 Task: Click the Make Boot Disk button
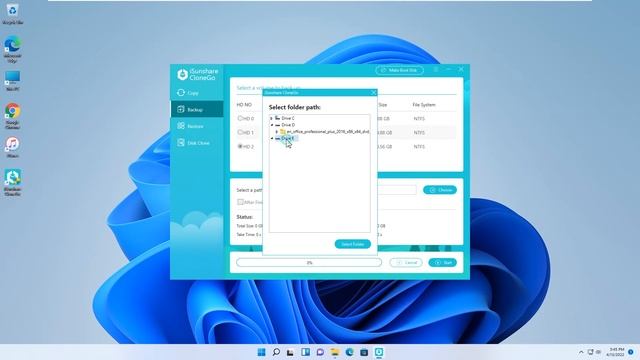click(x=399, y=70)
